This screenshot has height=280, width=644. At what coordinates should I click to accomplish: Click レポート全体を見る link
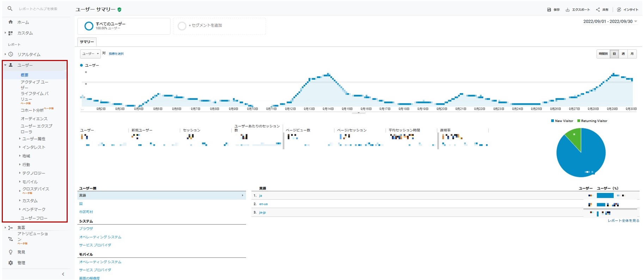pos(623,221)
